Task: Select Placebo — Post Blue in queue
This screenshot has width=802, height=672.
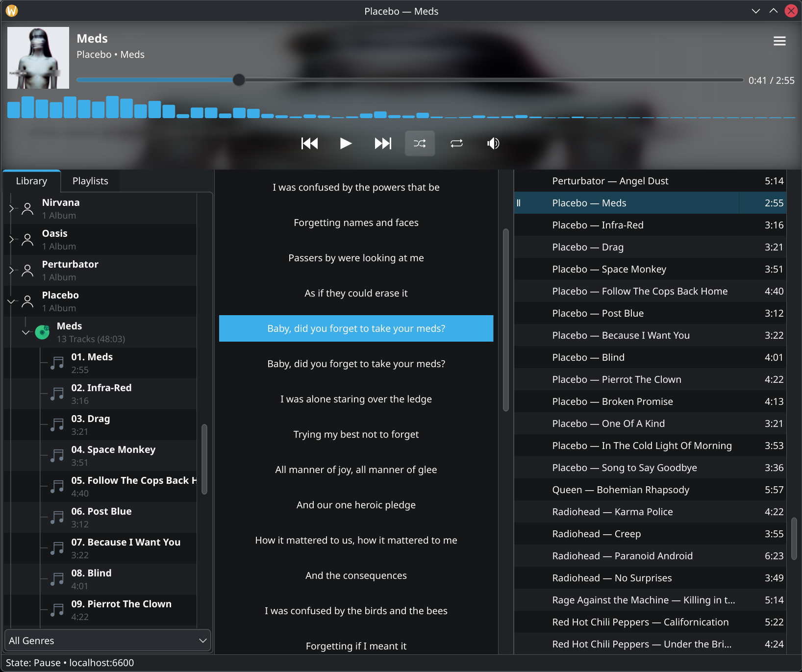Action: [x=651, y=313]
